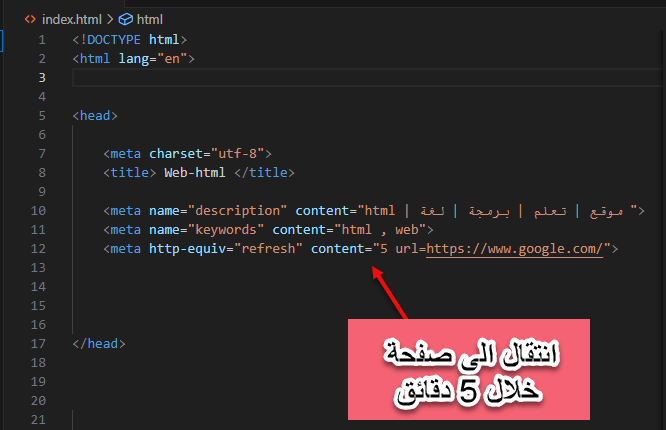Screen dimensions: 666x430
Task: Click line number 17 beside closing head
Action: pos(38,343)
